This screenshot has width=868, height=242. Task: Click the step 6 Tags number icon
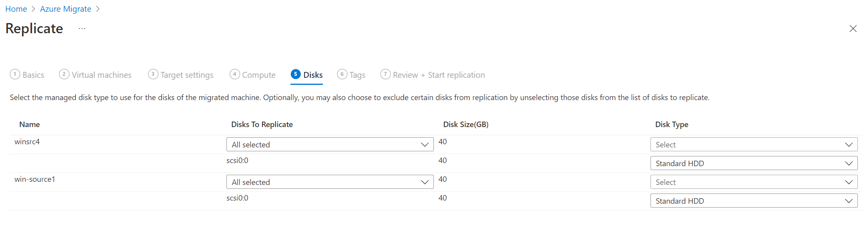(342, 74)
